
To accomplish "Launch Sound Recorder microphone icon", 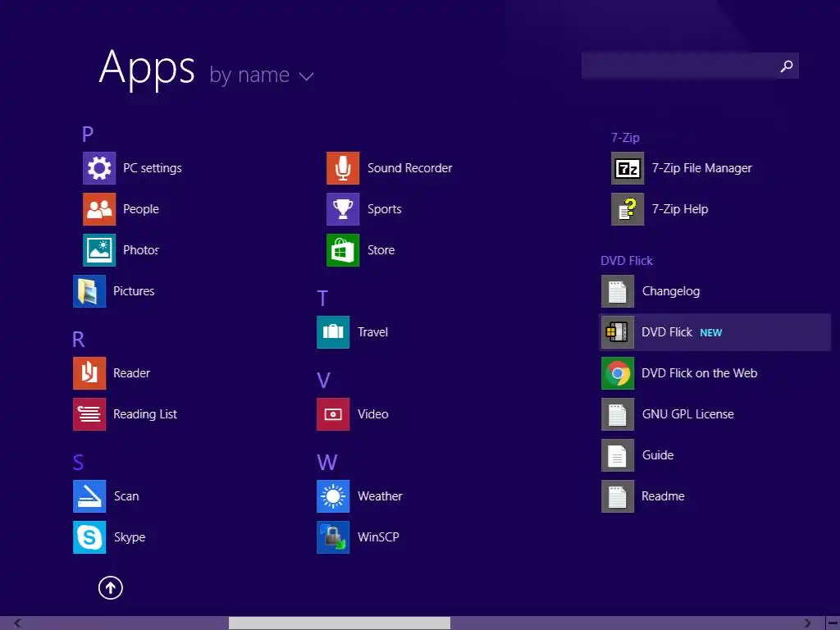I will coord(343,168).
